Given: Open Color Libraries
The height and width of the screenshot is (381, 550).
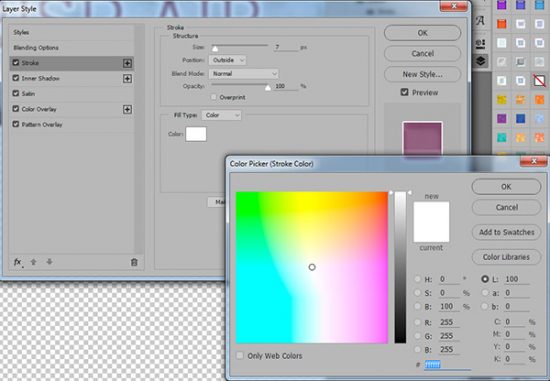Looking at the screenshot, I should 506,257.
